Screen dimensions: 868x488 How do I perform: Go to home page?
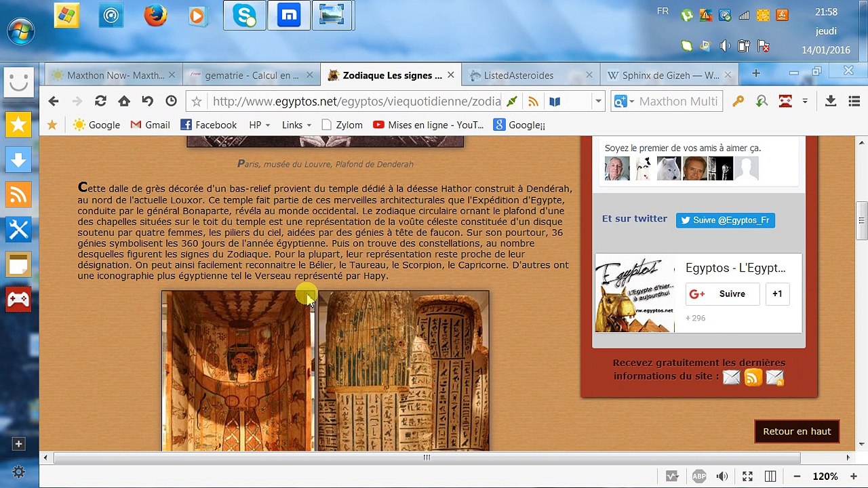[124, 101]
